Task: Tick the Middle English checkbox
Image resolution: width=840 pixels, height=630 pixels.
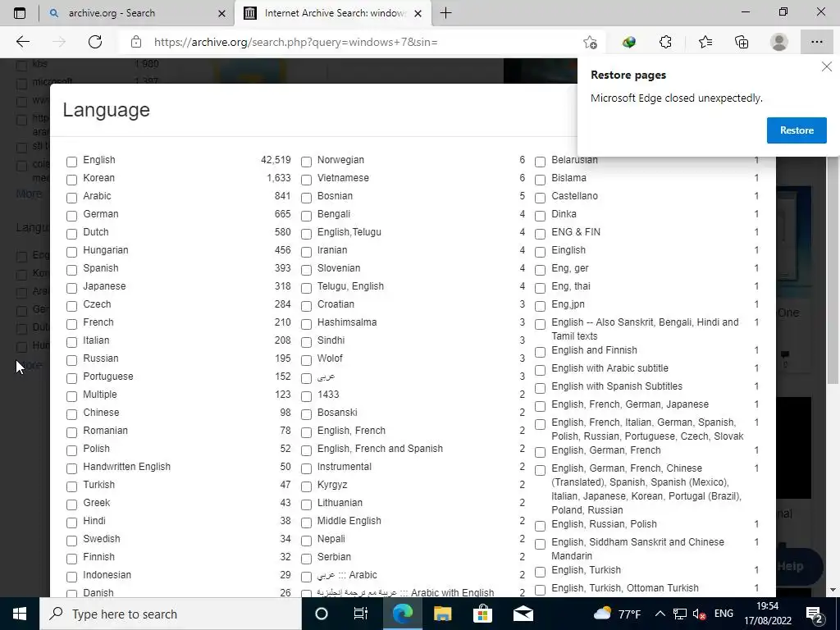Action: 307,523
